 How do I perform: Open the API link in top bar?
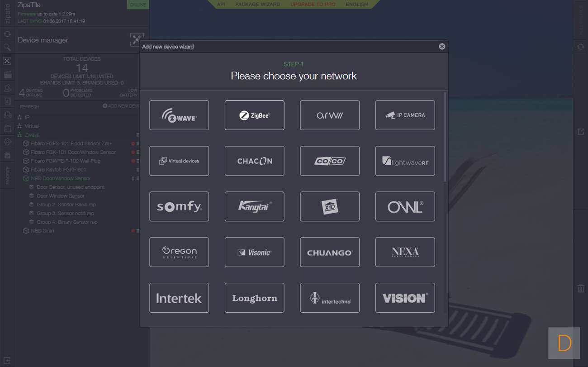pyautogui.click(x=221, y=4)
